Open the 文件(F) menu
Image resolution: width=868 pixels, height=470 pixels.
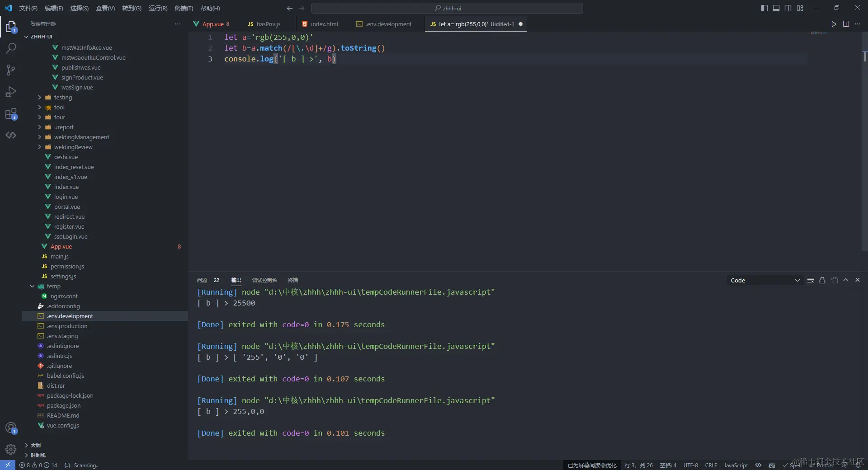click(28, 8)
